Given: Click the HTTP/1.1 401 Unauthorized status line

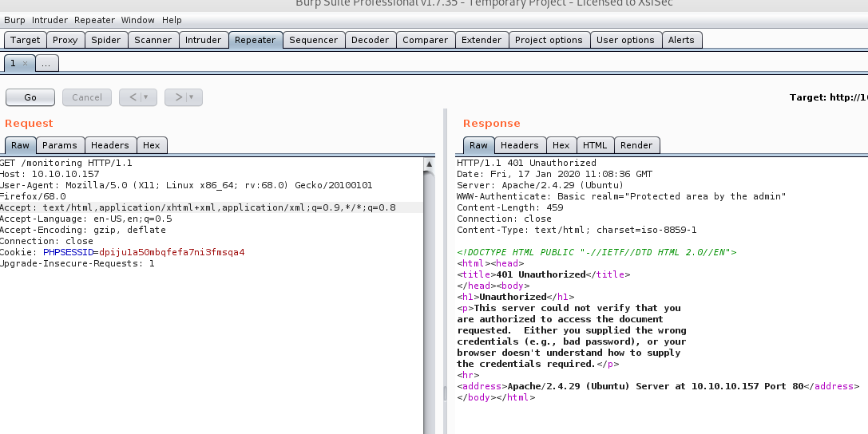Looking at the screenshot, I should (x=526, y=163).
